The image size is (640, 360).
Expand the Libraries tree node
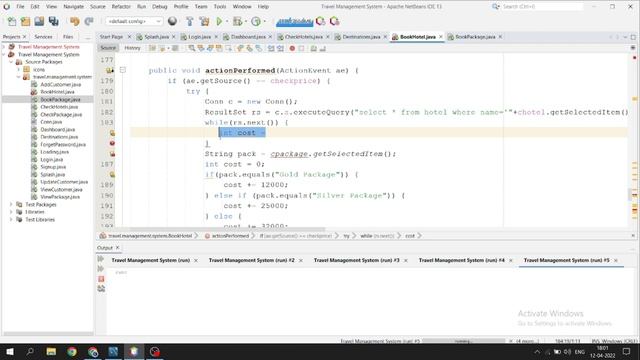(x=11, y=212)
